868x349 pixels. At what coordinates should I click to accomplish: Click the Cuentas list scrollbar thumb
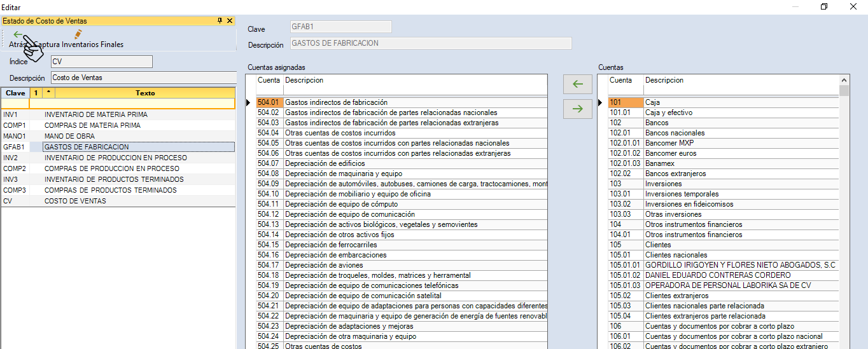pyautogui.click(x=844, y=90)
